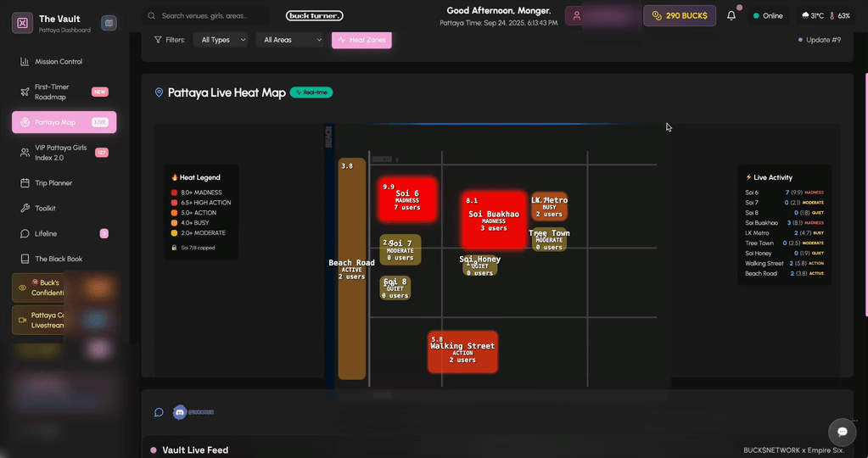868x458 pixels.
Task: Select the Walking Street zone
Action: coord(462,352)
